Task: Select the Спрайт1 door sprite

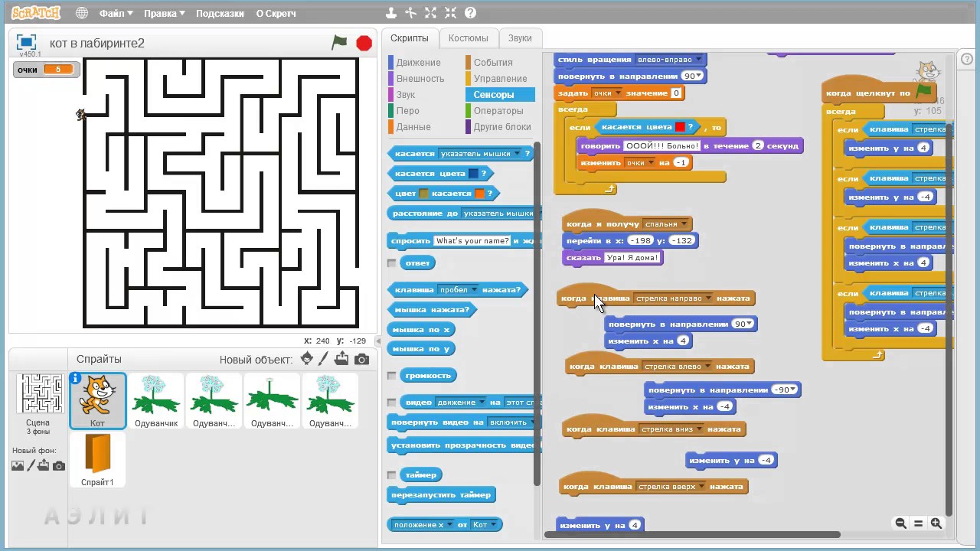Action: click(97, 459)
